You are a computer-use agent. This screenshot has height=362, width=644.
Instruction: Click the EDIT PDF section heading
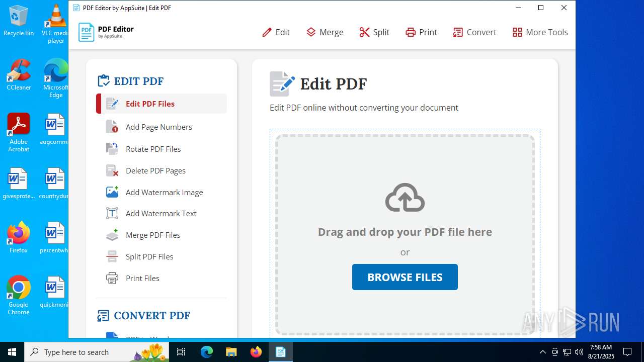[130, 81]
